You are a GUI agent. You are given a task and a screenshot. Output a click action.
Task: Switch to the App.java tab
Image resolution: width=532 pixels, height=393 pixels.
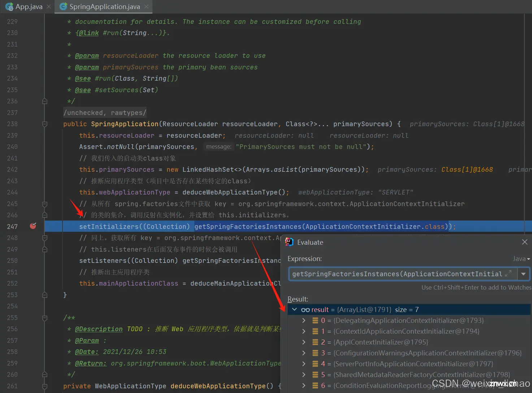point(28,7)
